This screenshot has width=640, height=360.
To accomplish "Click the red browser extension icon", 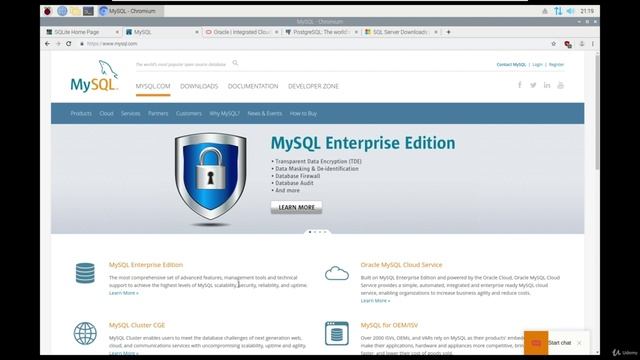I will (568, 44).
